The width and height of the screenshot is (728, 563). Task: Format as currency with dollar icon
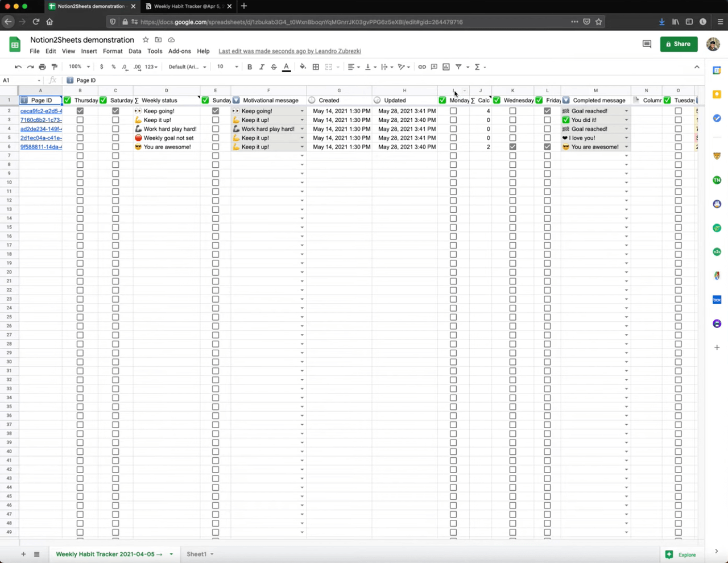[x=101, y=67]
